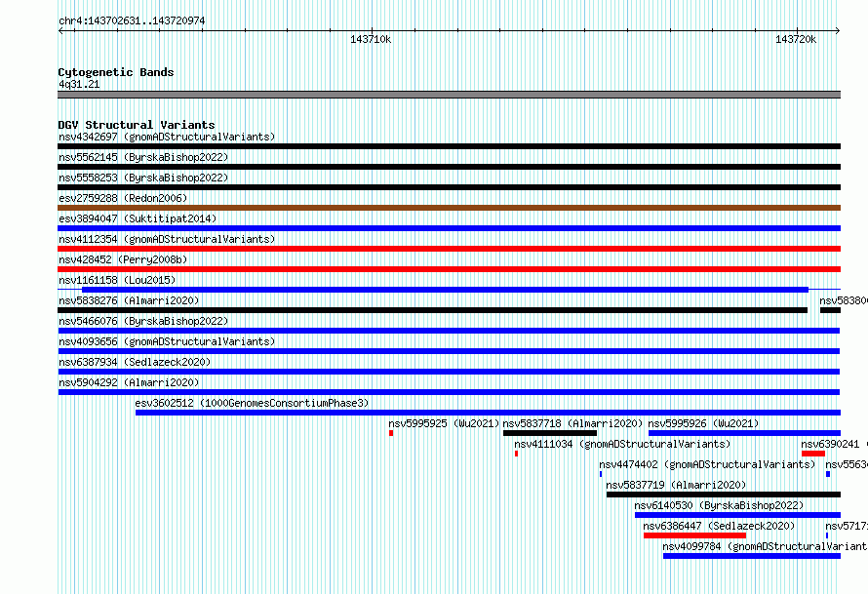
Task: Open variant nsv4093656 (gnomADStructuralVariants)
Action: [449, 351]
